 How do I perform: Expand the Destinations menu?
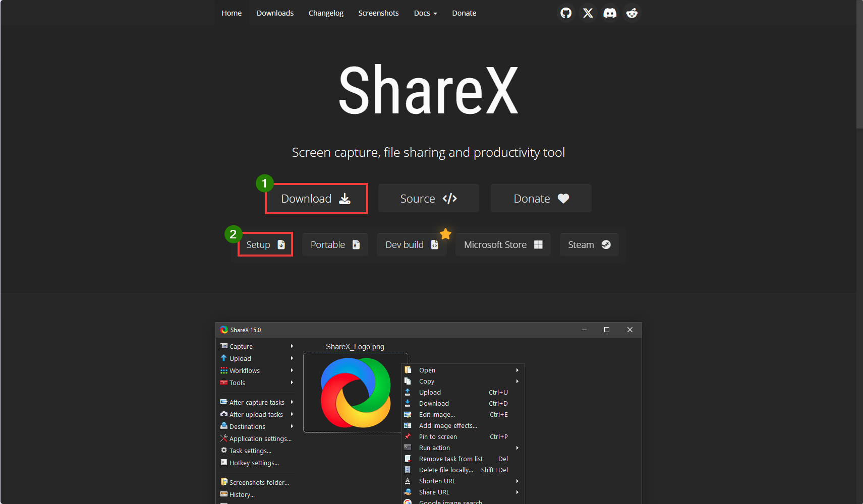pos(257,426)
